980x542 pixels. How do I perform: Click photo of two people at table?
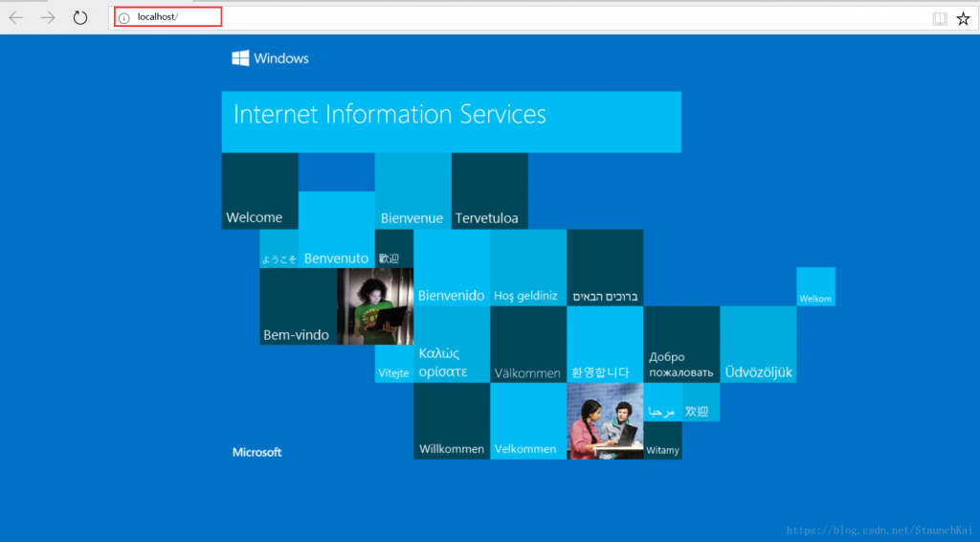(605, 421)
